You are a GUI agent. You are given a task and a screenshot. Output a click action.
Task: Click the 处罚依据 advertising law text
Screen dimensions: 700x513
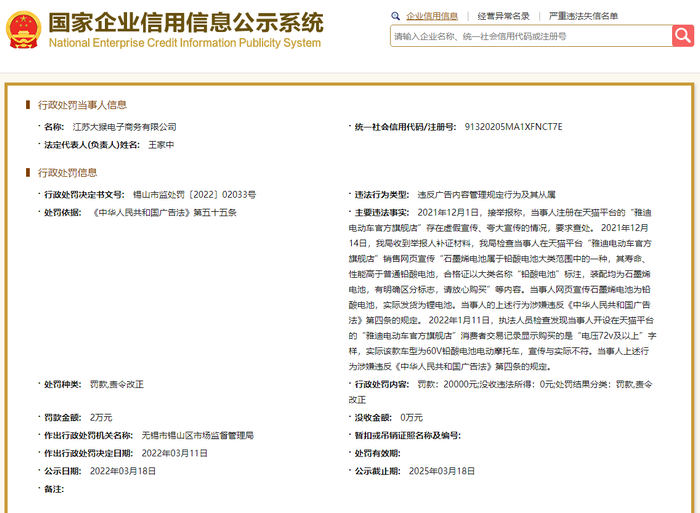point(163,213)
